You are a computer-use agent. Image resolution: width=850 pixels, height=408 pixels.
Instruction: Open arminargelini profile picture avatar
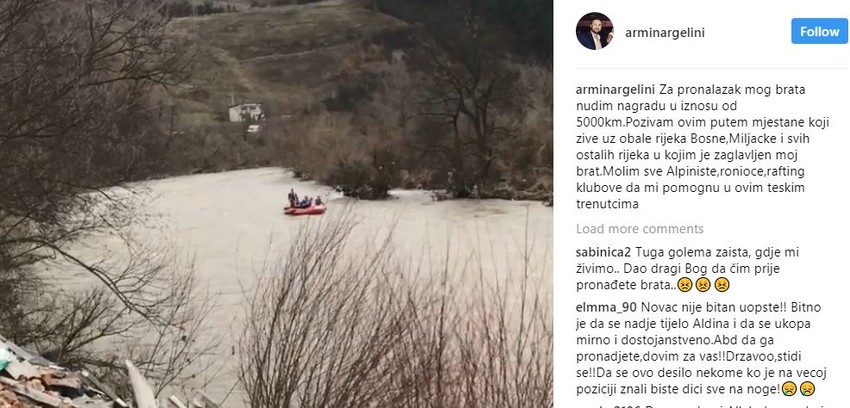click(594, 31)
